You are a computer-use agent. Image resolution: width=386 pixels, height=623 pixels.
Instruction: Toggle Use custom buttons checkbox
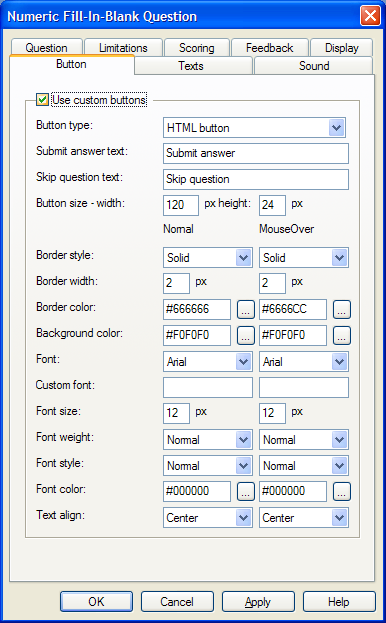tap(42, 100)
